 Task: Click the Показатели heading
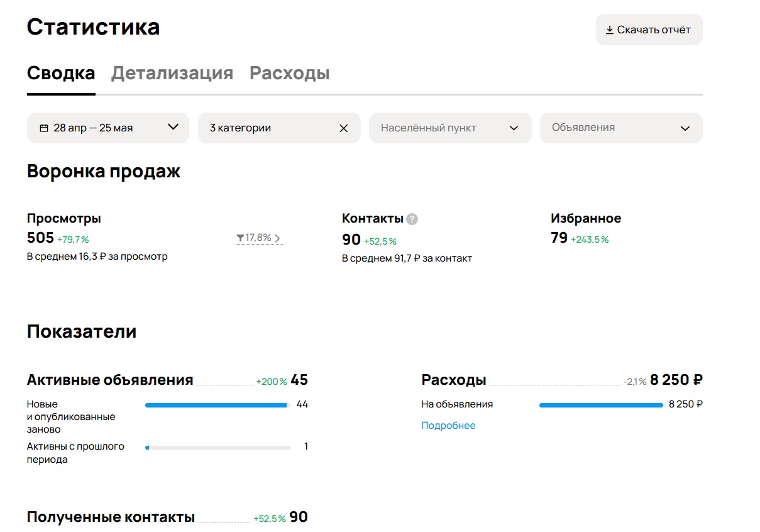click(82, 331)
